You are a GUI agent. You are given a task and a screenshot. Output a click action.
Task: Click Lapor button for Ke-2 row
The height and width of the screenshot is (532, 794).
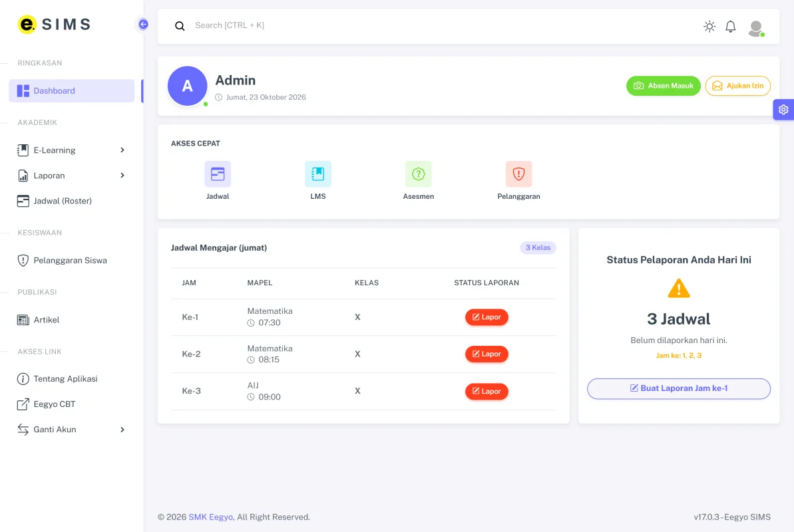487,354
